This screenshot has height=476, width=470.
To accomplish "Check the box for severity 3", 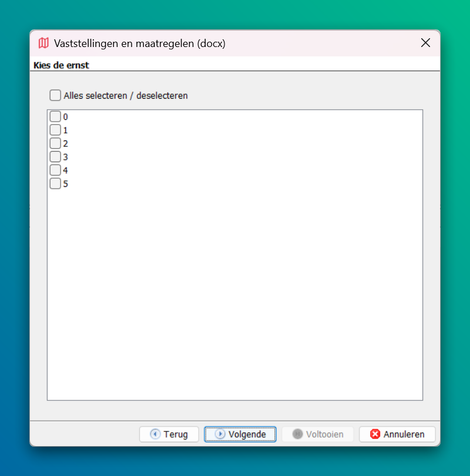I will 55,157.
